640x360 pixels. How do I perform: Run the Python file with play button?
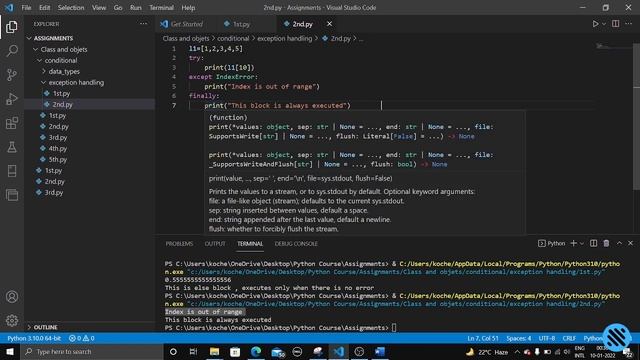(595, 24)
